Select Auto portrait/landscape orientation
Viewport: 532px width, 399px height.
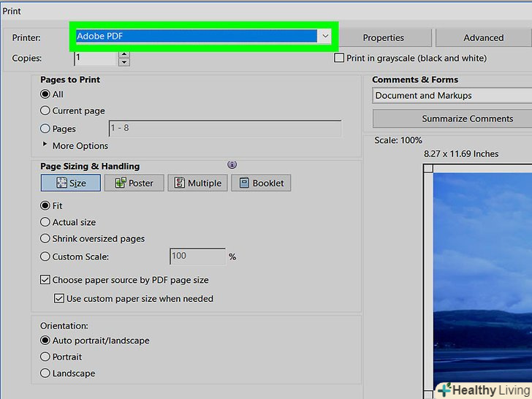[x=45, y=341]
